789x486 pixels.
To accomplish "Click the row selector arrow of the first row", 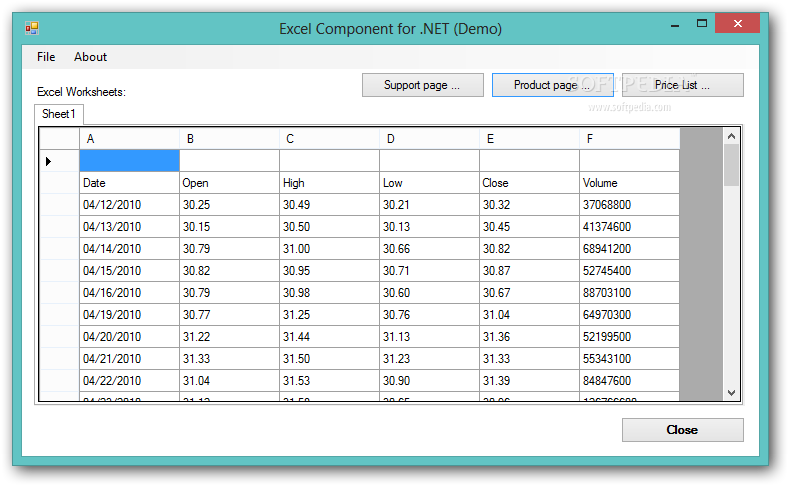I will point(48,161).
